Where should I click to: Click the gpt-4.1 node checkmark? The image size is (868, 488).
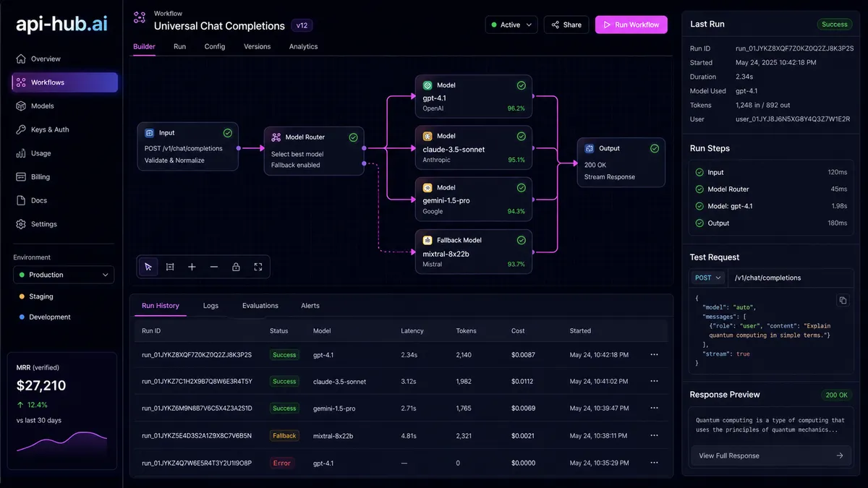pyautogui.click(x=522, y=85)
